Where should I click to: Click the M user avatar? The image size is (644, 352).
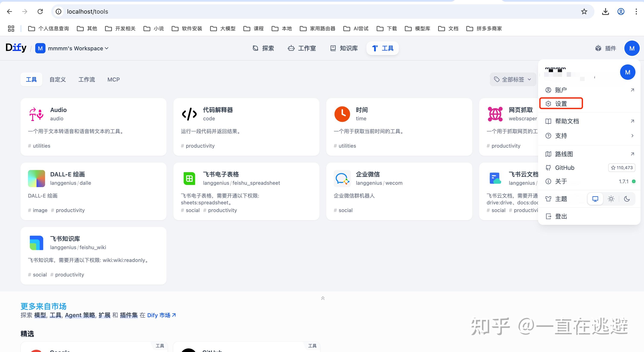[x=632, y=48]
